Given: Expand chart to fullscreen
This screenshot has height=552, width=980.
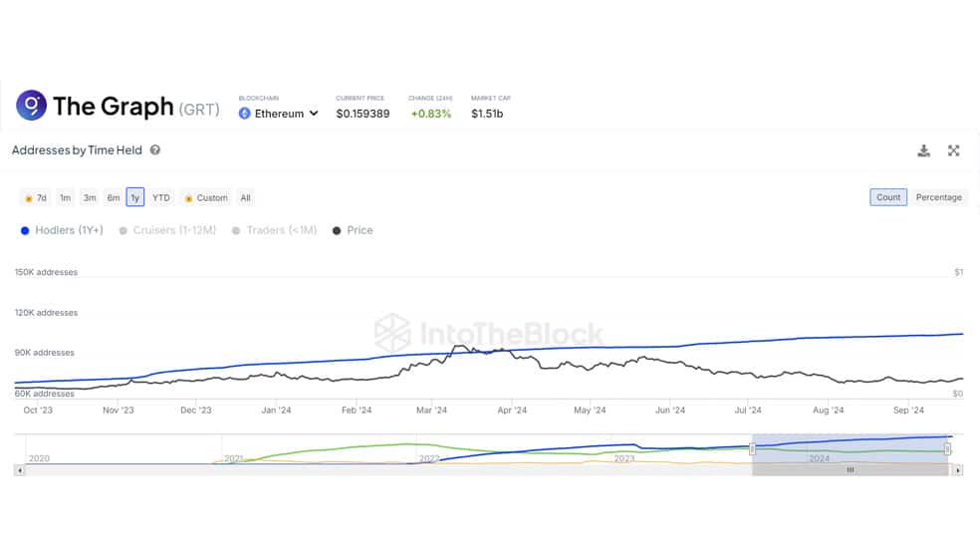Looking at the screenshot, I should [953, 150].
